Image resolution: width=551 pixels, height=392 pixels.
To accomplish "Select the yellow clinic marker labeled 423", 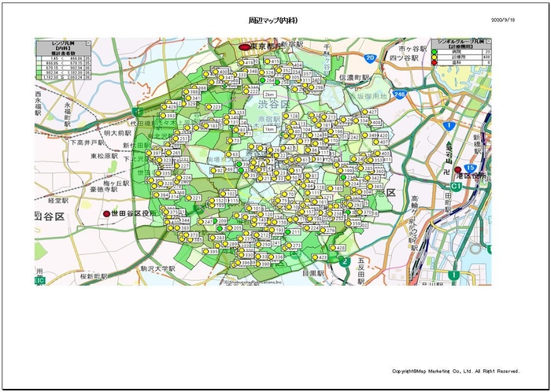I will (315, 257).
